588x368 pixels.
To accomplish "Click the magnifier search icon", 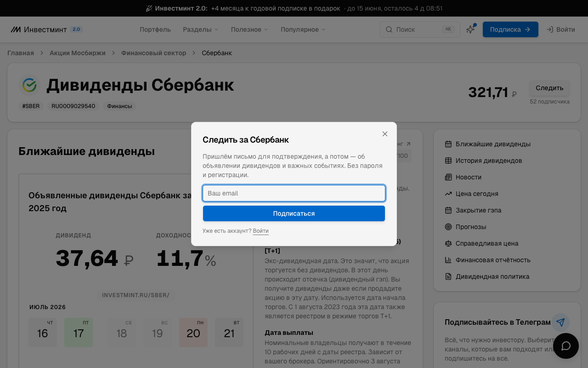I will point(389,29).
